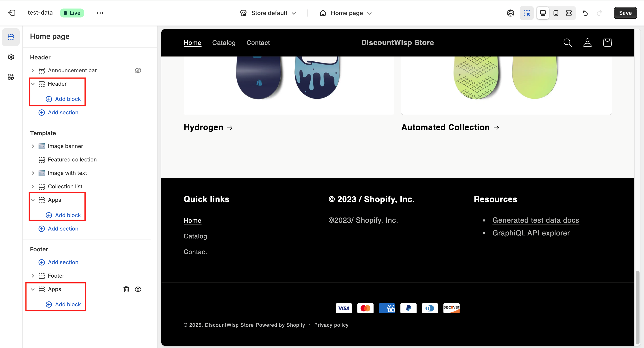Image resolution: width=644 pixels, height=348 pixels.
Task: Delete the footer Apps section
Action: (x=126, y=289)
